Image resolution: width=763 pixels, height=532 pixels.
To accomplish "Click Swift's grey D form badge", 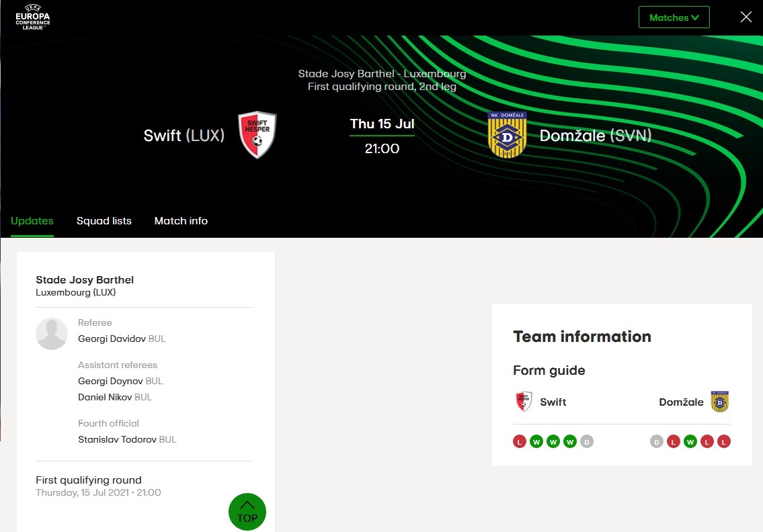I will click(587, 442).
